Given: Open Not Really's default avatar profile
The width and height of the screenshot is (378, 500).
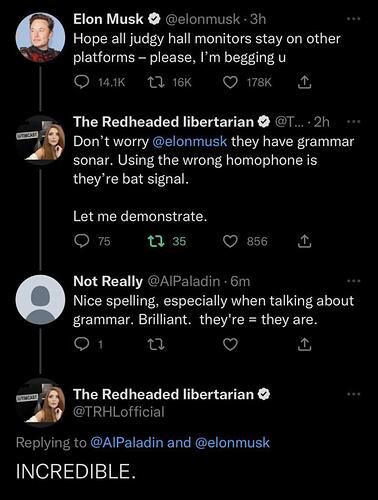Looking at the screenshot, I should [x=40, y=299].
